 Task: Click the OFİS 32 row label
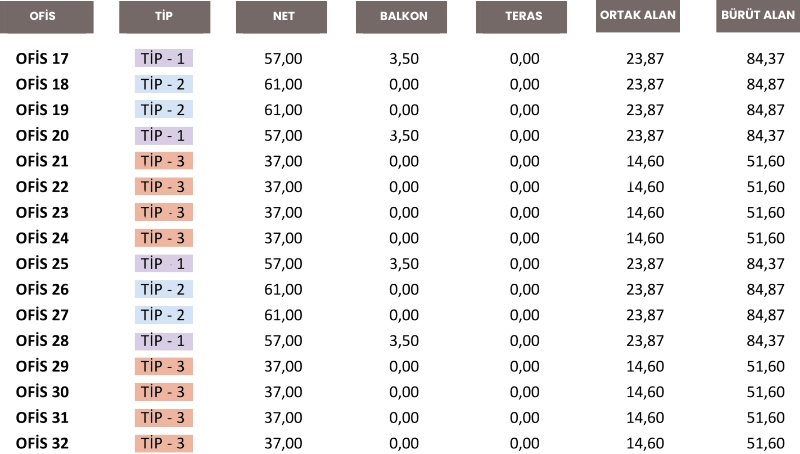43,443
